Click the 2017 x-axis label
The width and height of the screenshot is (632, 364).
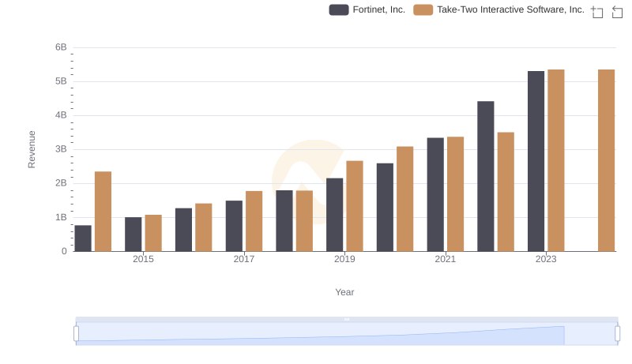244,259
